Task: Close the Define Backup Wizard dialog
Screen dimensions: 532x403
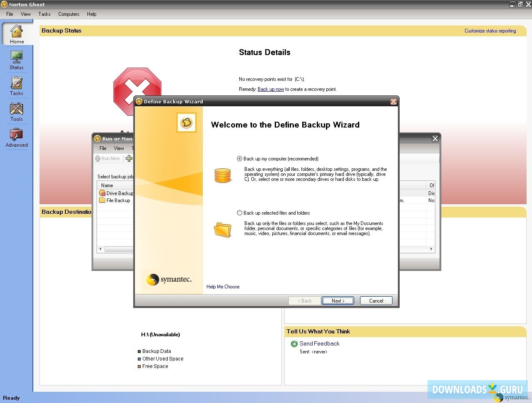Action: point(393,102)
